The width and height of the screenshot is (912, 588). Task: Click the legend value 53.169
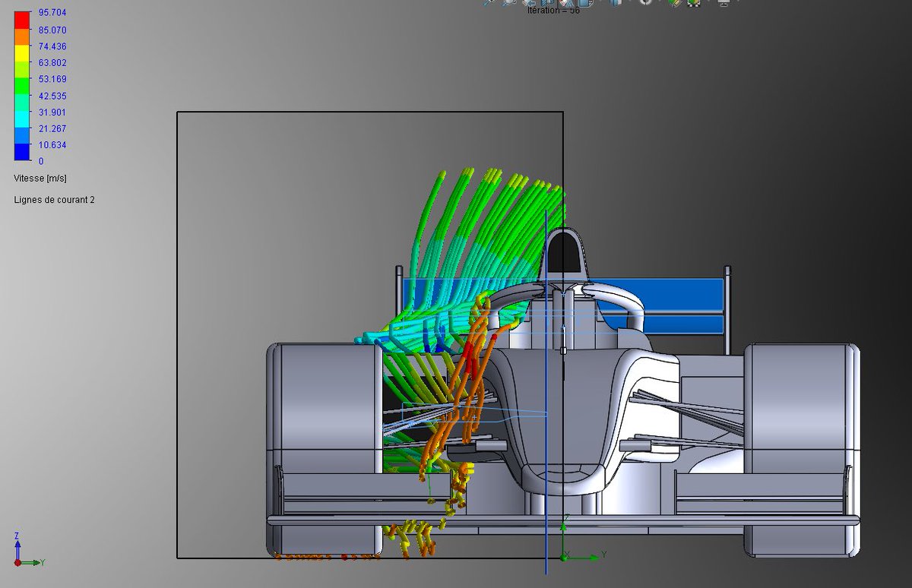[x=52, y=80]
